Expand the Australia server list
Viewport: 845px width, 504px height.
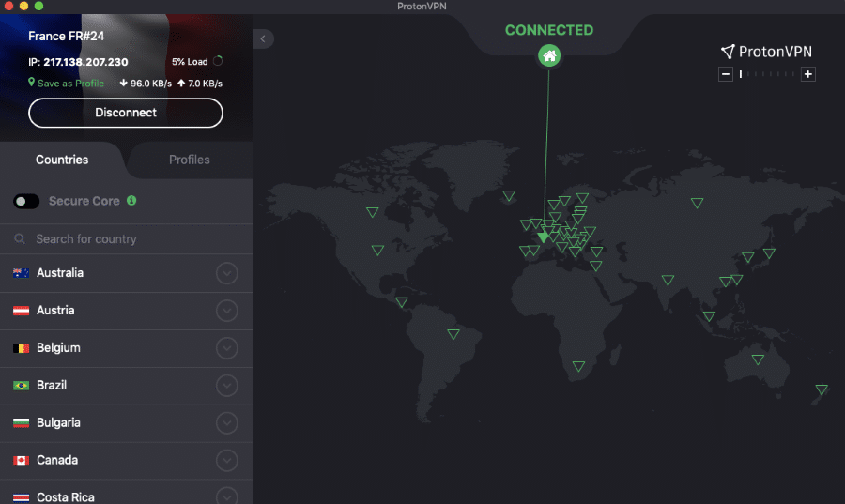tap(227, 273)
